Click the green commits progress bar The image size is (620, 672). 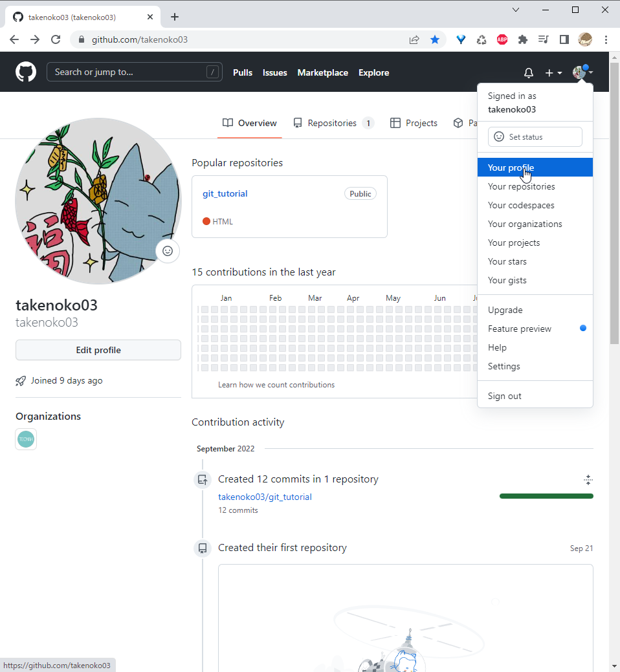546,496
